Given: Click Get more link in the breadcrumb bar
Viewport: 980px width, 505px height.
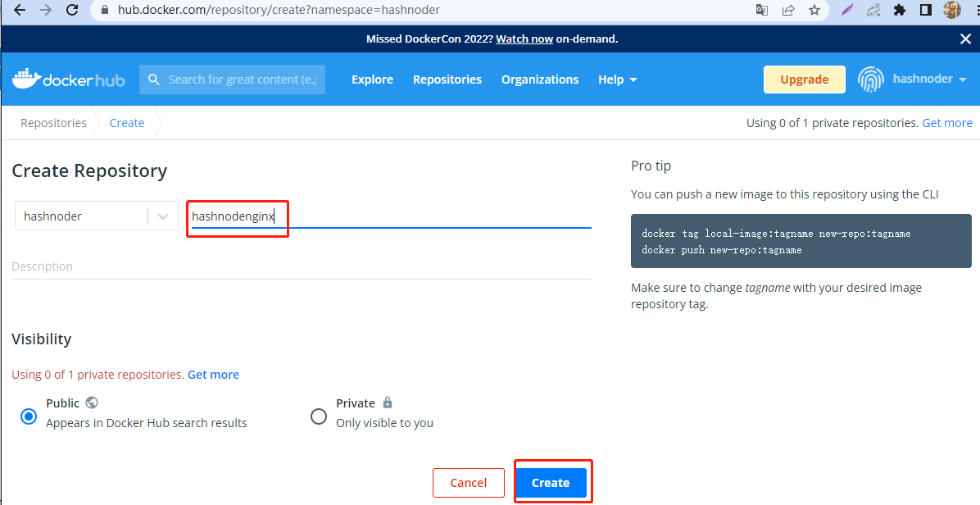Looking at the screenshot, I should click(x=947, y=123).
